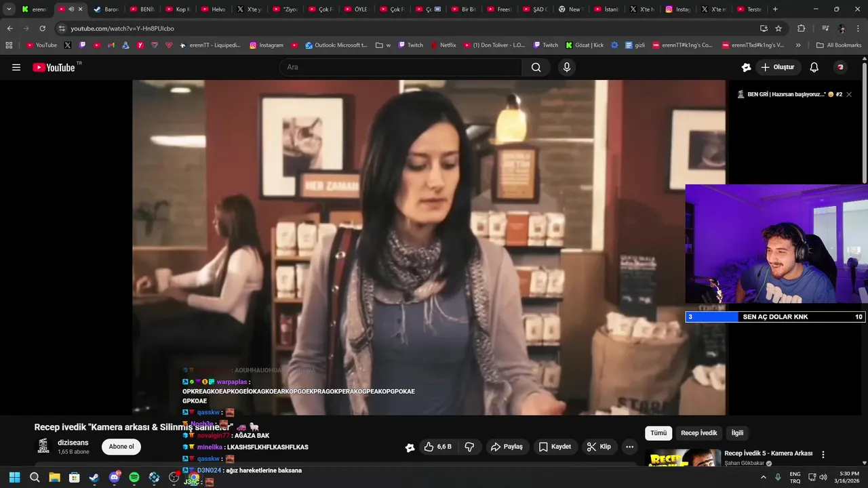Select the Recep İvedik filter chip
Screen dimensions: 868x488
pyautogui.click(x=698, y=433)
